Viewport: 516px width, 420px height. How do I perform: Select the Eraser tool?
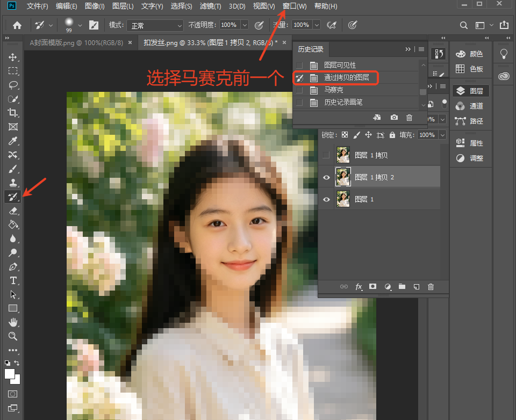13,211
